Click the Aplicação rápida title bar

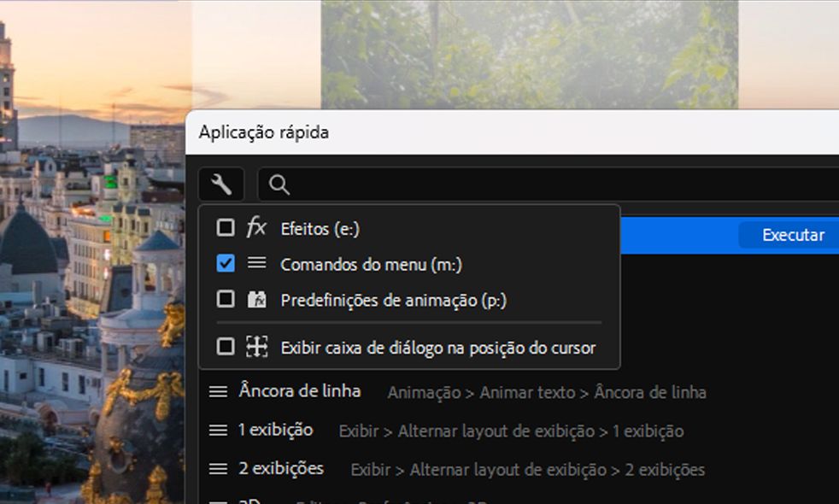tap(513, 132)
